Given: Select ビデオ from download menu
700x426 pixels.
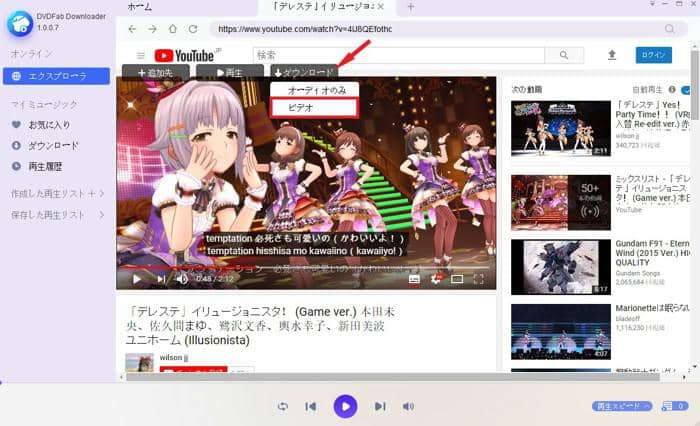Looking at the screenshot, I should [314, 108].
